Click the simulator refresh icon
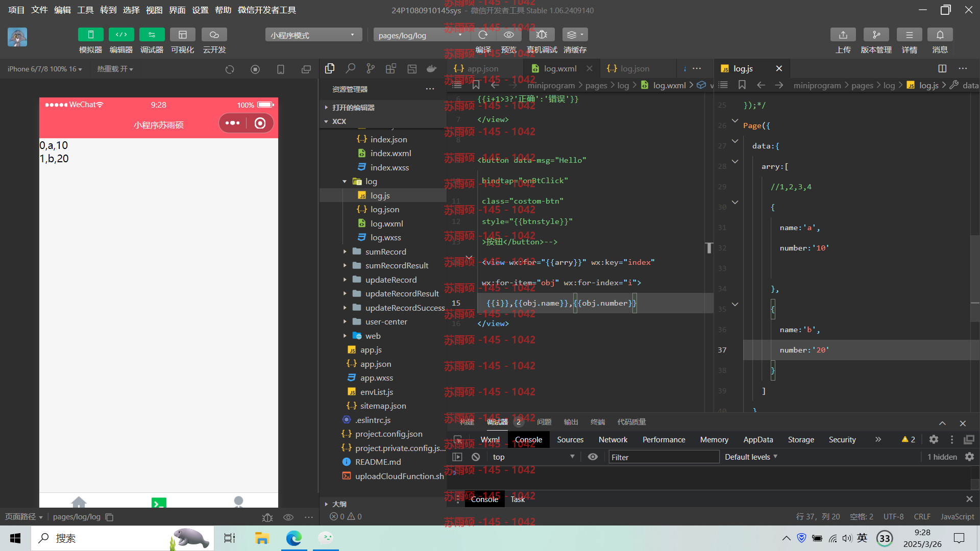The height and width of the screenshot is (551, 980). coord(230,69)
